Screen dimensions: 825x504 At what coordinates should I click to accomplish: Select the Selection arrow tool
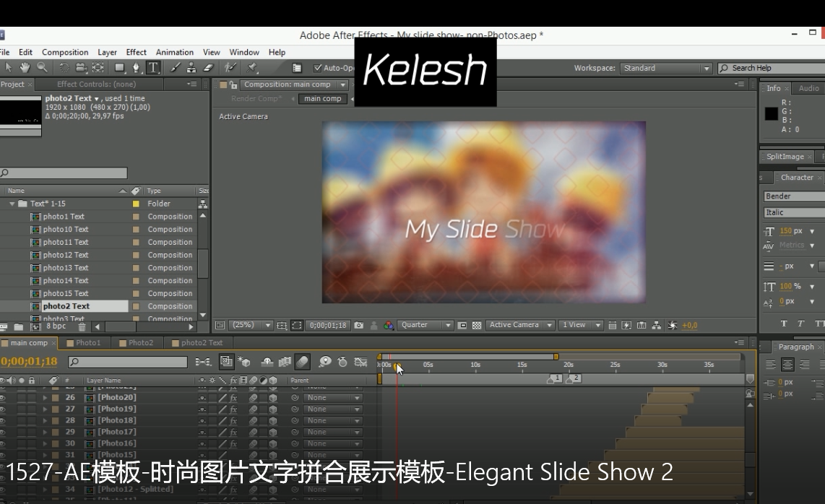[9, 67]
